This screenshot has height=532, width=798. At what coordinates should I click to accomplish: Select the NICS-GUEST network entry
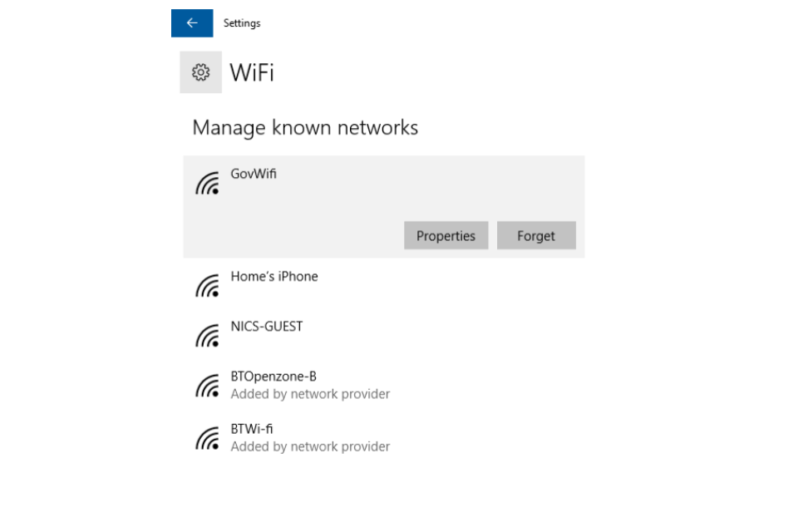tap(384, 334)
